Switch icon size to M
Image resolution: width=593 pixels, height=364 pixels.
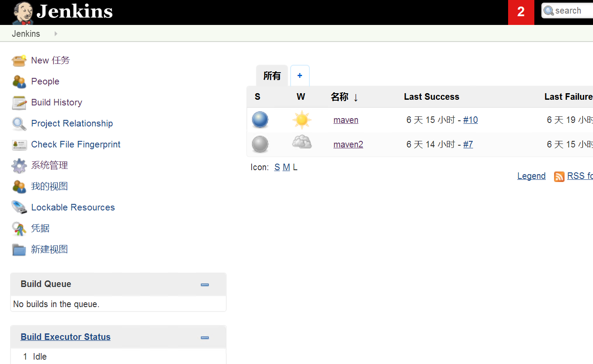coord(286,167)
